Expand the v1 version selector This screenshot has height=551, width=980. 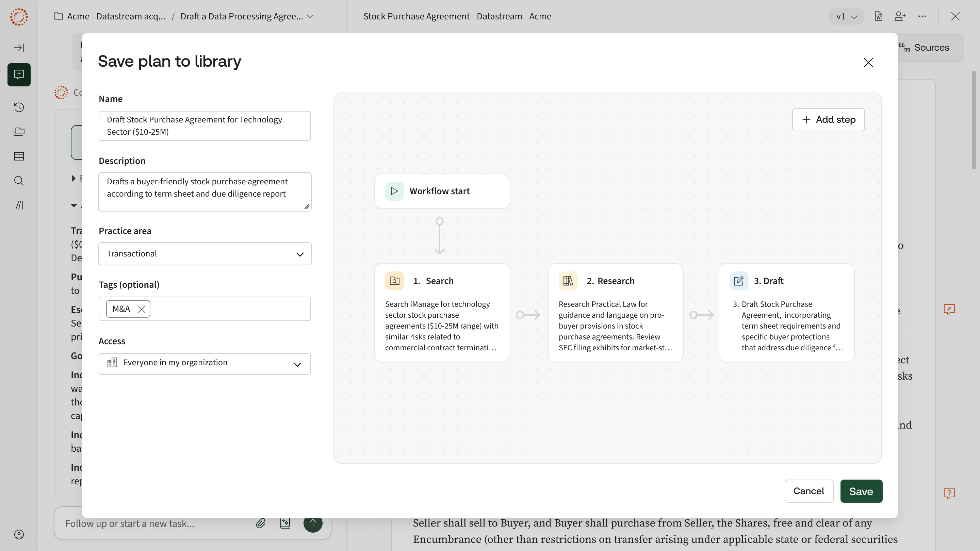click(847, 17)
